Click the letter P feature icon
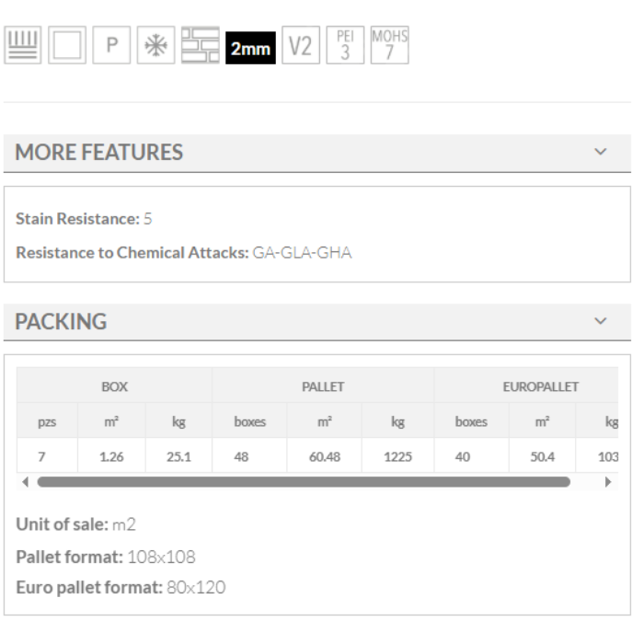This screenshot has height=644, width=644. (x=112, y=46)
